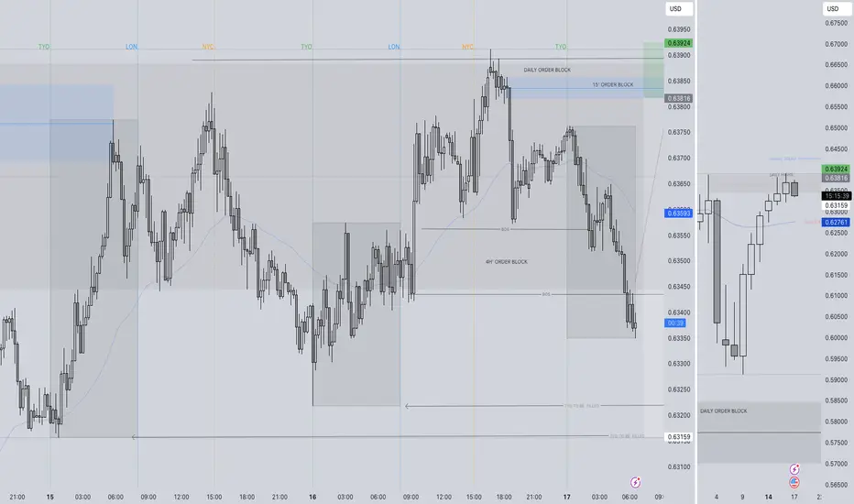Select the black 15:15:39 countdown tag
The height and width of the screenshot is (504, 854).
point(836,195)
